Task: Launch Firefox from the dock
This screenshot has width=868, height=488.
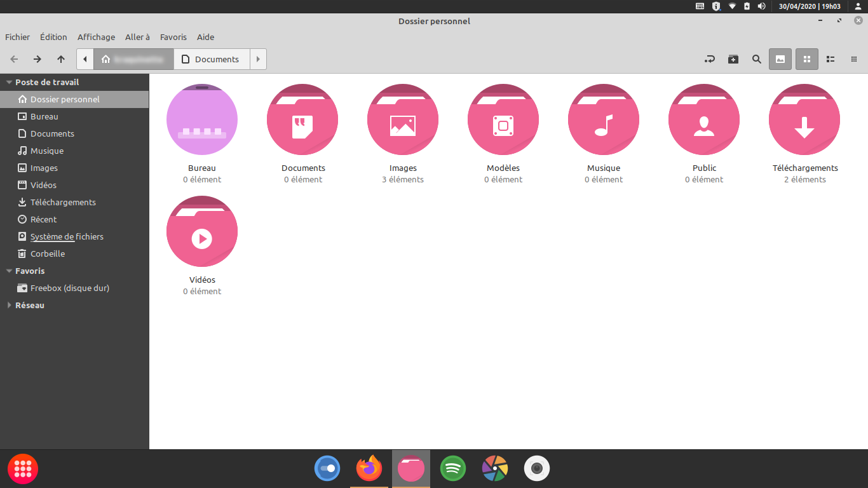Action: click(369, 469)
